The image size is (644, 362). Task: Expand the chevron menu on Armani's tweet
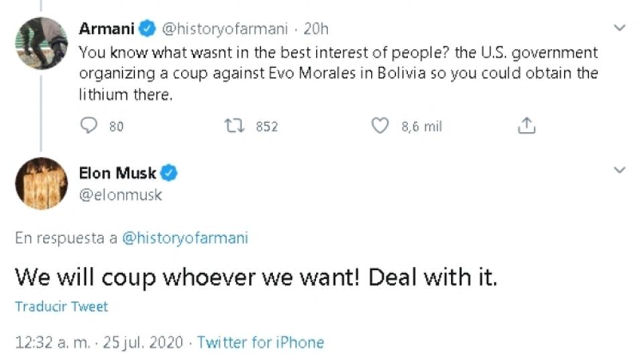(620, 28)
